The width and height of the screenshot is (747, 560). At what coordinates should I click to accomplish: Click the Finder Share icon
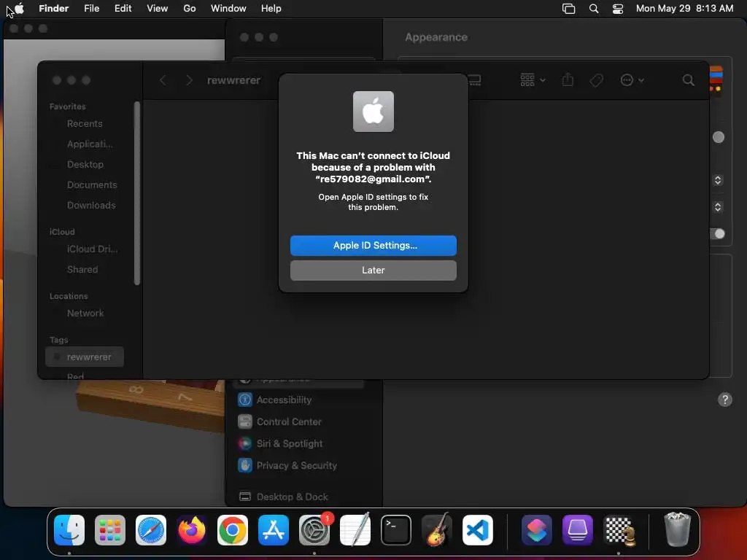[x=568, y=80]
